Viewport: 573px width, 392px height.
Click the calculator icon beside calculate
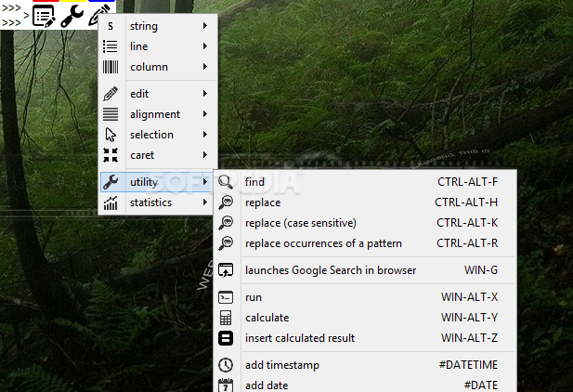tap(226, 318)
